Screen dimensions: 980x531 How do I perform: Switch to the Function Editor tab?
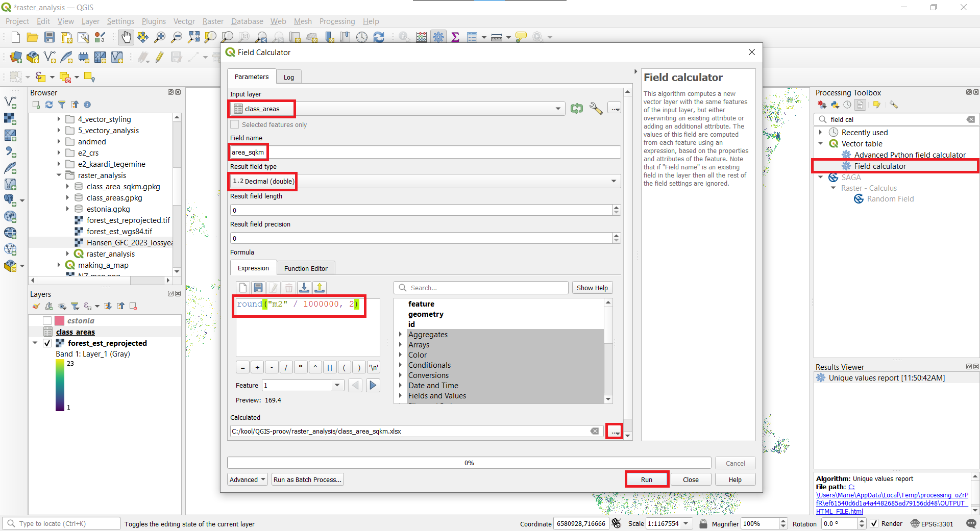click(x=306, y=268)
